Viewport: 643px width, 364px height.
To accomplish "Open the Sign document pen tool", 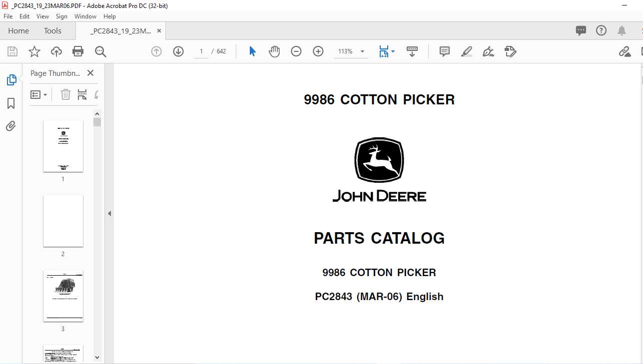I will tap(489, 51).
